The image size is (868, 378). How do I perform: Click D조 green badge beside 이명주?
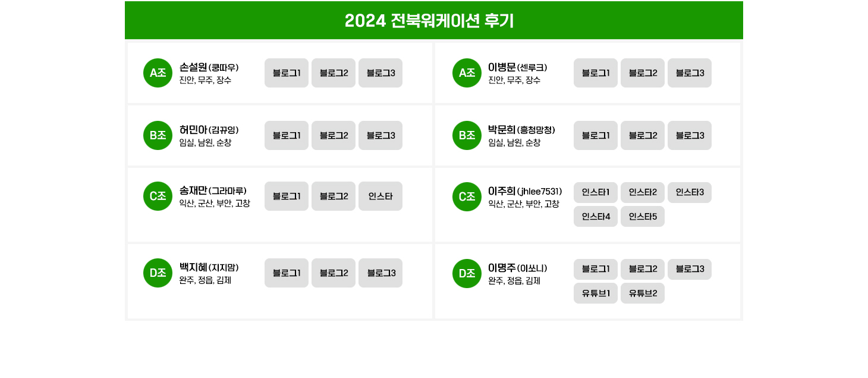point(467,274)
